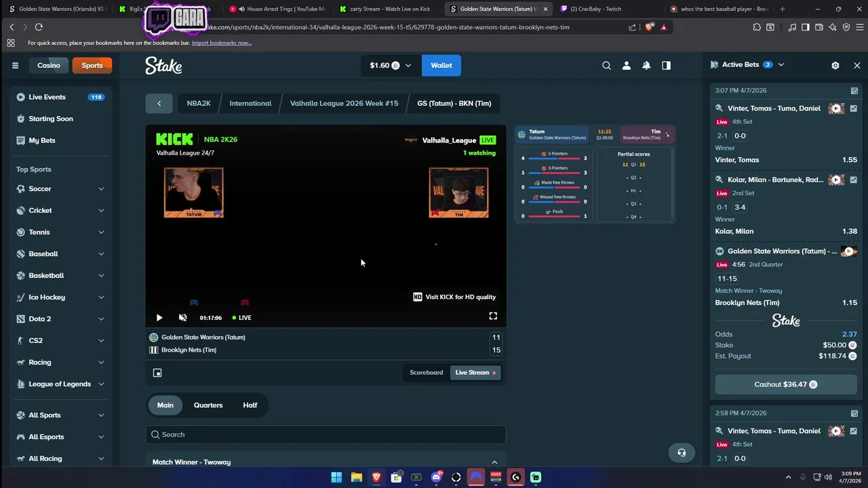
Task: Pop out the mini player icon
Action: (x=157, y=373)
